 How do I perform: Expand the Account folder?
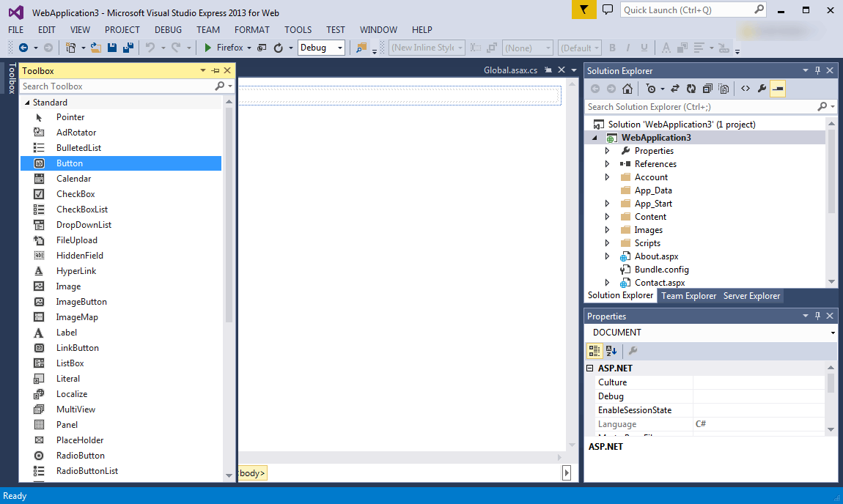coord(608,177)
